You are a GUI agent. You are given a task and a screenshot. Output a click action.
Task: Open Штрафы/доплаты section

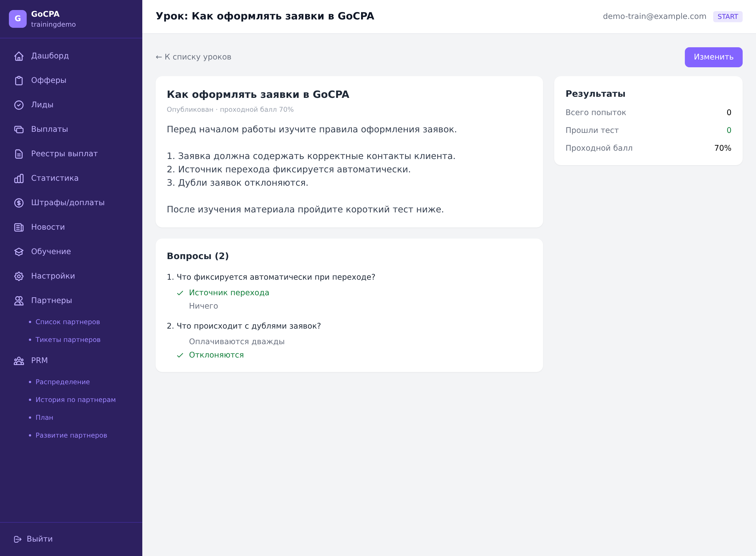(x=71, y=203)
